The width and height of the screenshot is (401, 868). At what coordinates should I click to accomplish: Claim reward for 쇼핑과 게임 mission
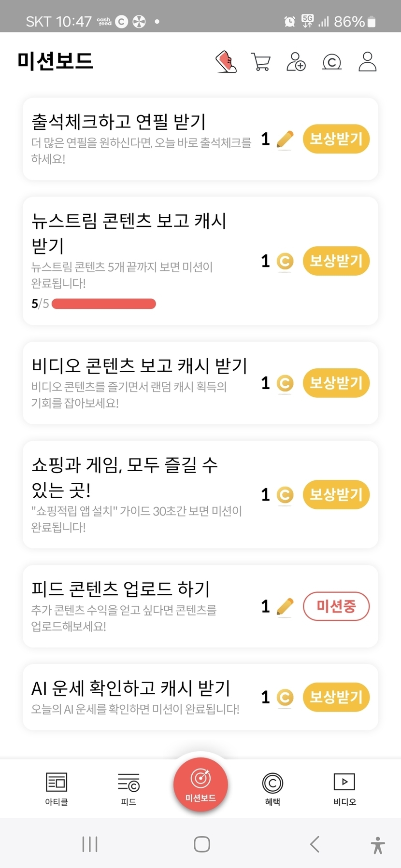click(336, 495)
